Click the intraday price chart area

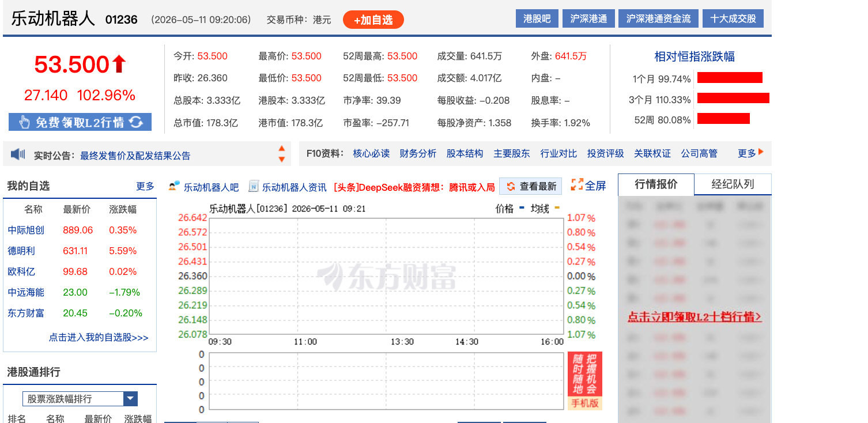(386, 276)
